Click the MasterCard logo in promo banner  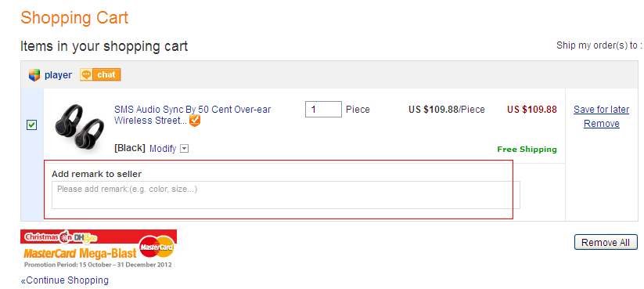tap(157, 247)
